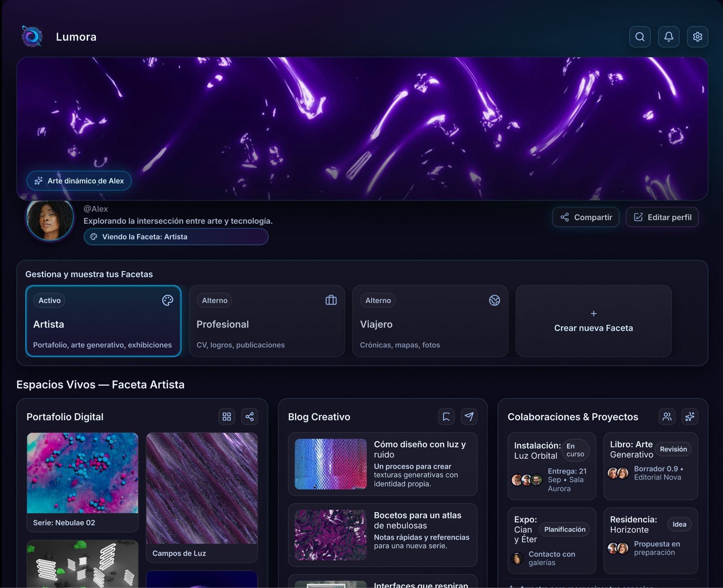Click thumbnail of Cómo diseño con luz post
The width and height of the screenshot is (723, 588).
pos(331,464)
